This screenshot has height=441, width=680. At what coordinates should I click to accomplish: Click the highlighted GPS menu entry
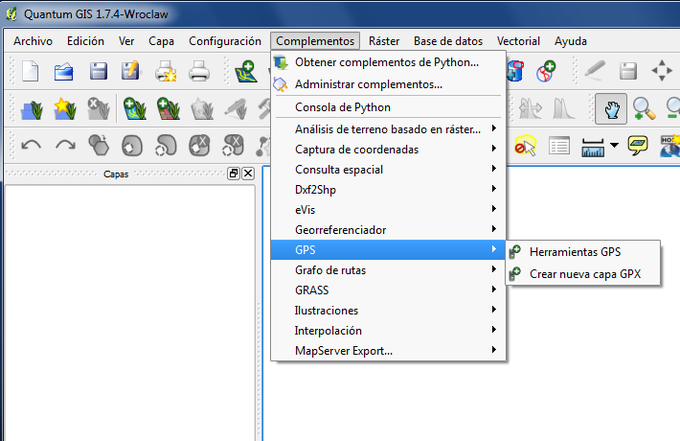click(388, 250)
